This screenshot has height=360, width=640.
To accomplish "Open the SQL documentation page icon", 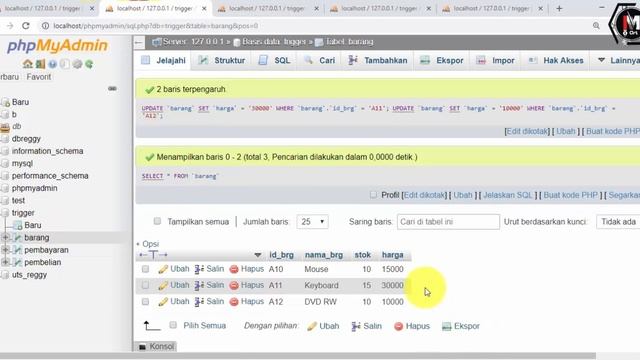I will (64, 64).
